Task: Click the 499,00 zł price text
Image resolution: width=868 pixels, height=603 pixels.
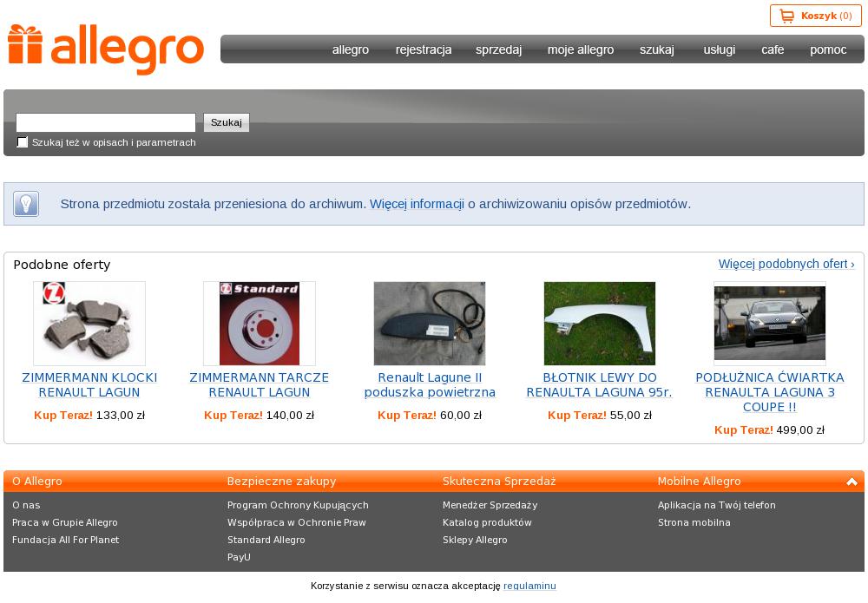Action: [800, 430]
